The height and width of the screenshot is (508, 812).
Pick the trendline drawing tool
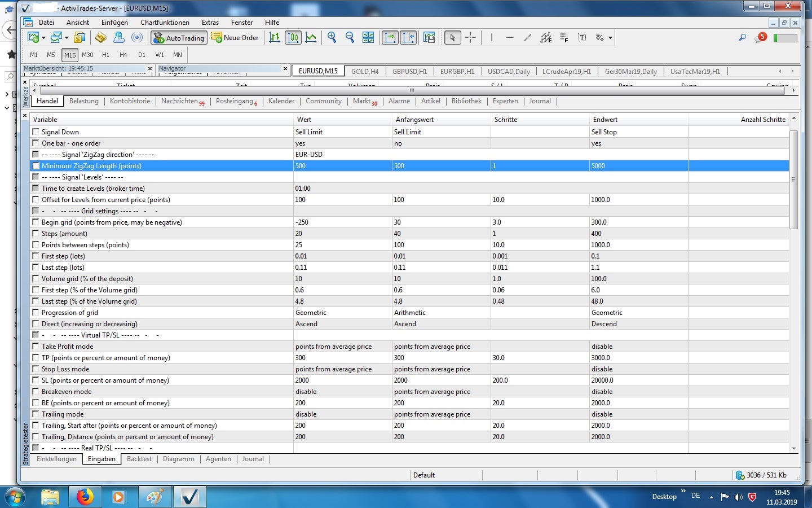coord(527,38)
